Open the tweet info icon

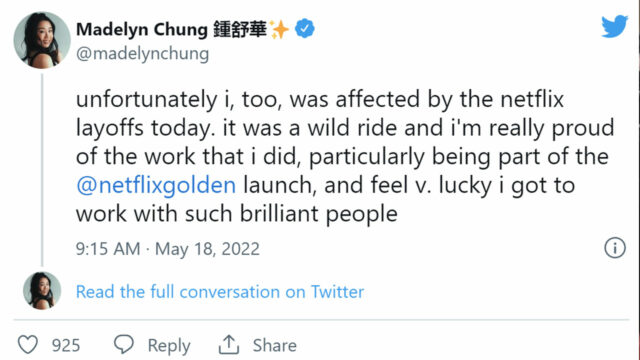(x=615, y=248)
